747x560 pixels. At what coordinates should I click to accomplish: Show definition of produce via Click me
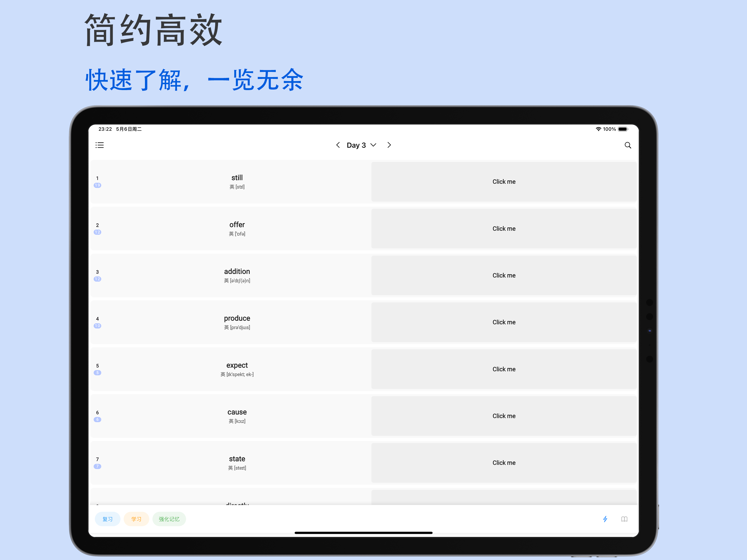click(504, 322)
